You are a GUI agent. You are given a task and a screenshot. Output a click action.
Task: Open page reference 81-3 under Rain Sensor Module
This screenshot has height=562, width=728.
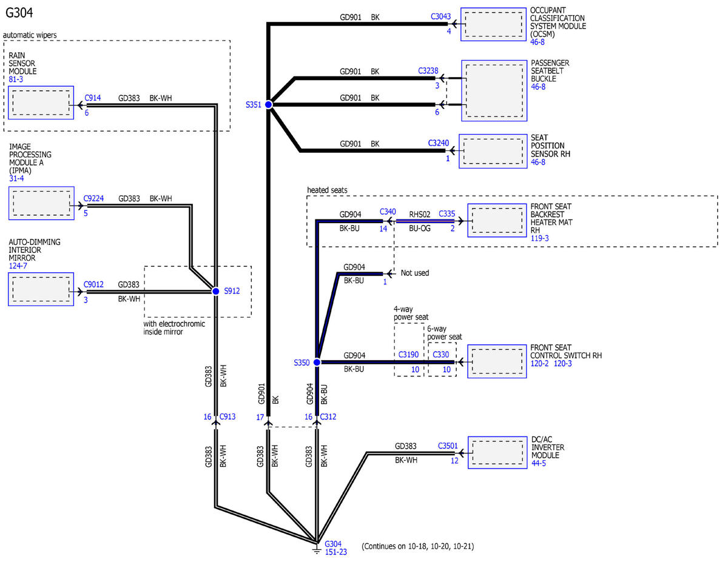16,79
